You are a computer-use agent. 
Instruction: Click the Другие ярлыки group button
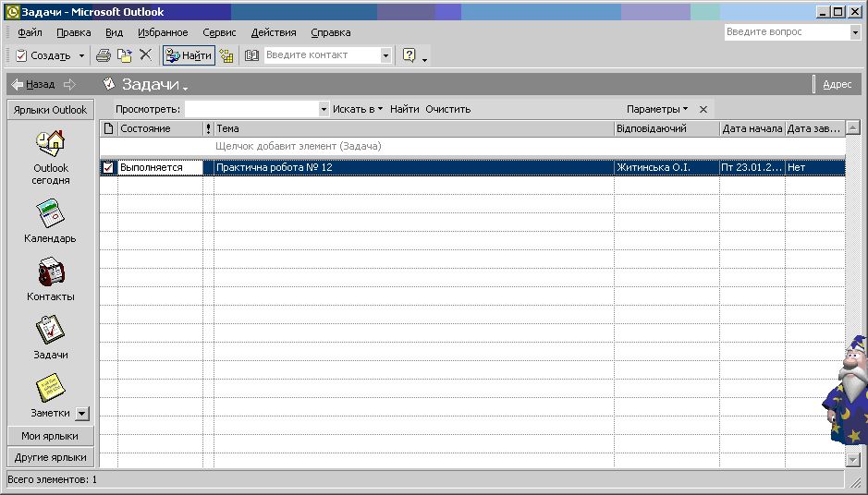[x=50, y=457]
